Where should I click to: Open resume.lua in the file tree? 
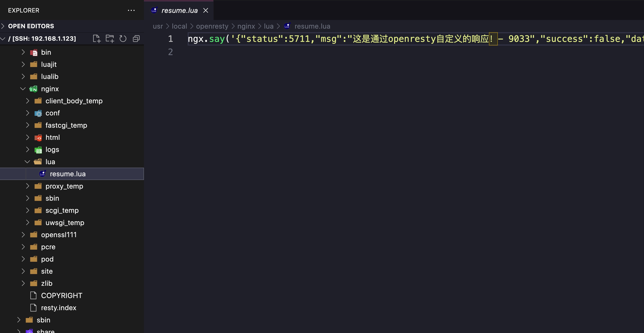(x=68, y=174)
